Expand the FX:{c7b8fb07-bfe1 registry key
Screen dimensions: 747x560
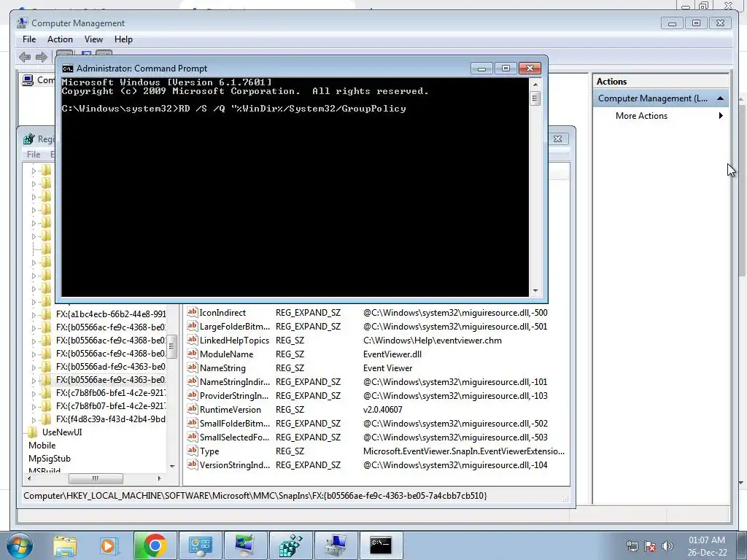(34, 407)
